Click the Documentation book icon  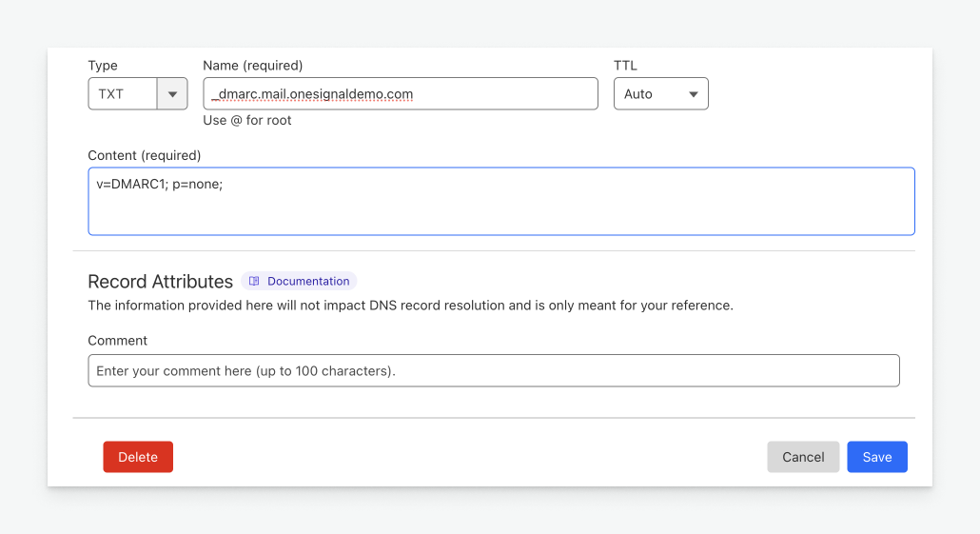click(x=254, y=281)
